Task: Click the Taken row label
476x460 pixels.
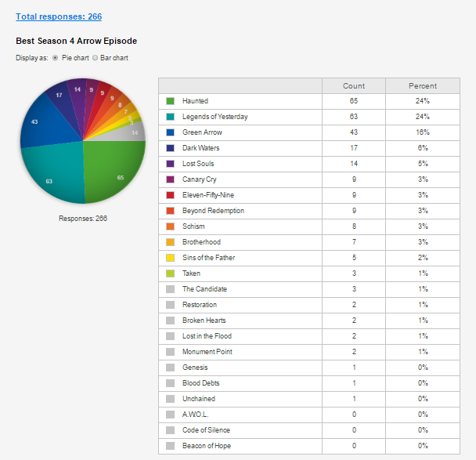Action: 191,273
